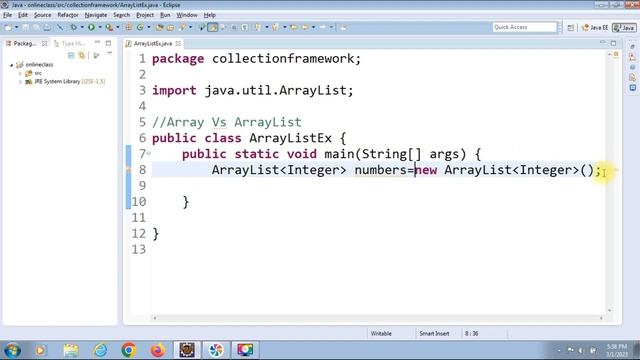Click Collapse All in Package Explorer

[71, 55]
